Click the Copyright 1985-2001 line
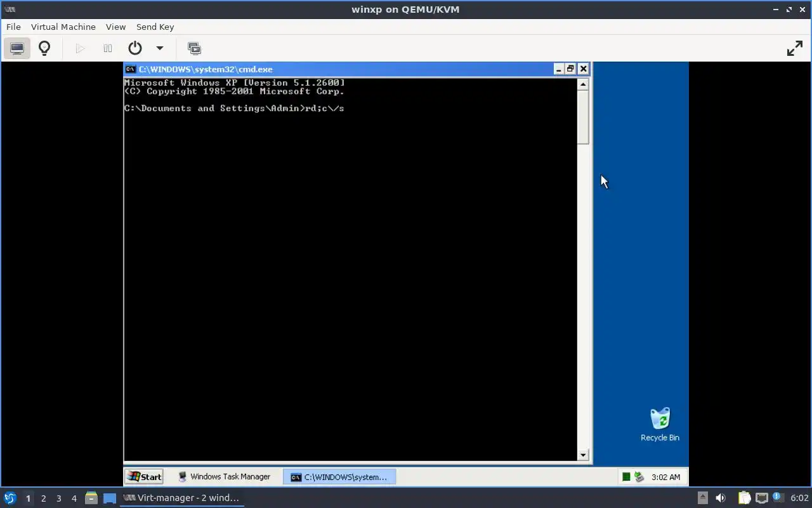This screenshot has height=508, width=812. click(x=234, y=91)
